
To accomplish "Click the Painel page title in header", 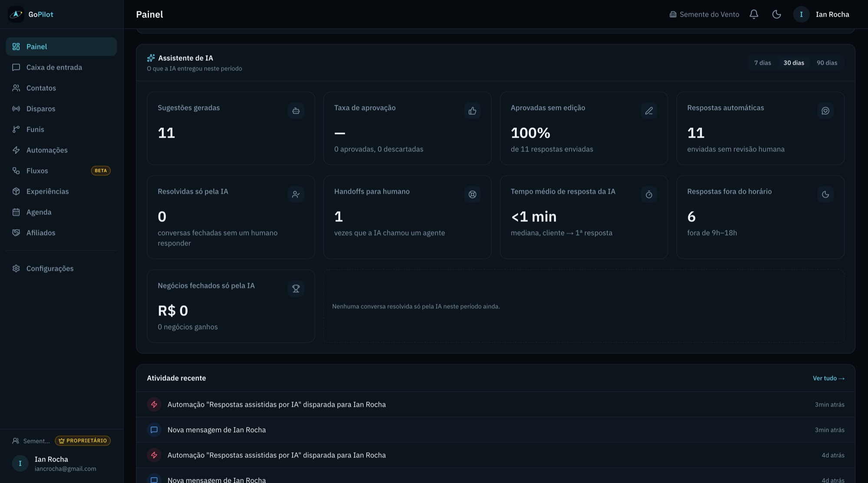I will 149,14.
